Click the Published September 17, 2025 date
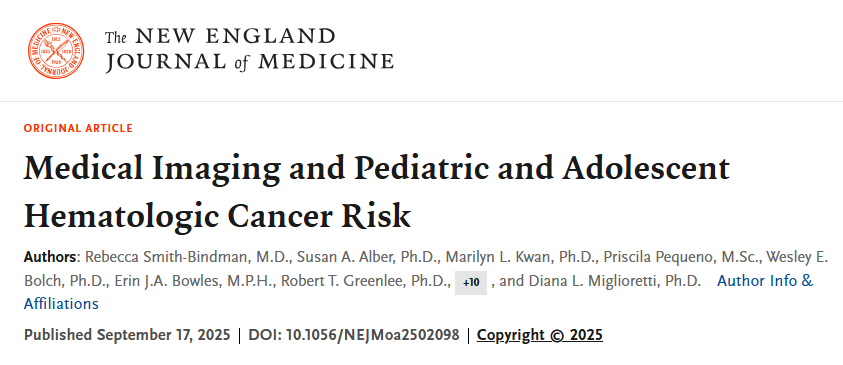The width and height of the screenshot is (843, 365). [x=127, y=335]
